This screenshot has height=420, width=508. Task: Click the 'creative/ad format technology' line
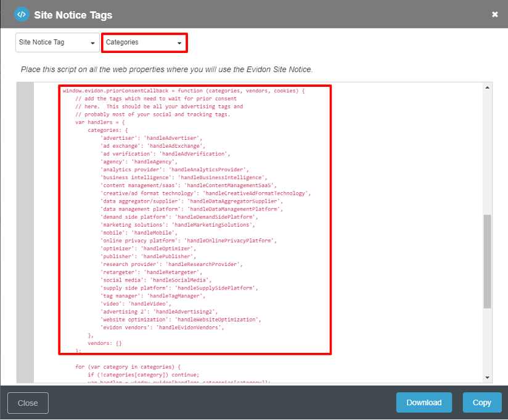click(x=205, y=193)
